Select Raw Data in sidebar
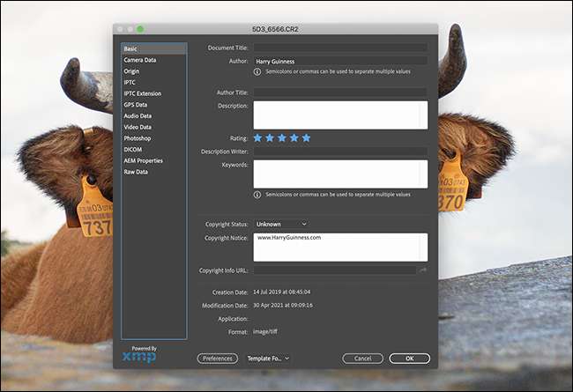The image size is (573, 392). (136, 172)
